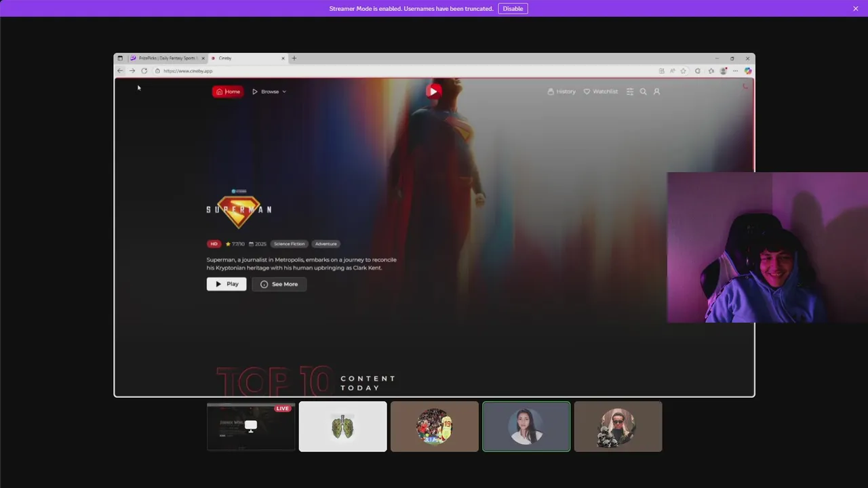Select the green-highlighted woman avatar tile
This screenshot has height=488, width=868.
tap(526, 426)
